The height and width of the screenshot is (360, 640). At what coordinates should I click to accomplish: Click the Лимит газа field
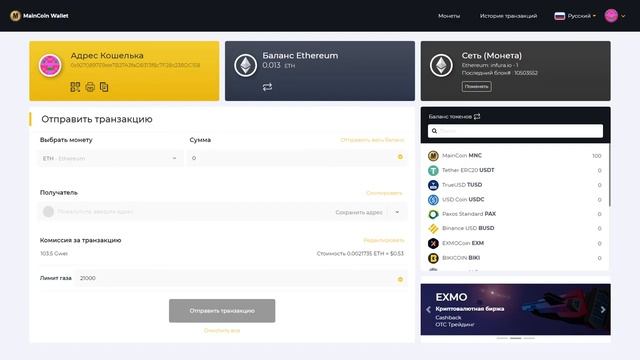tap(241, 278)
